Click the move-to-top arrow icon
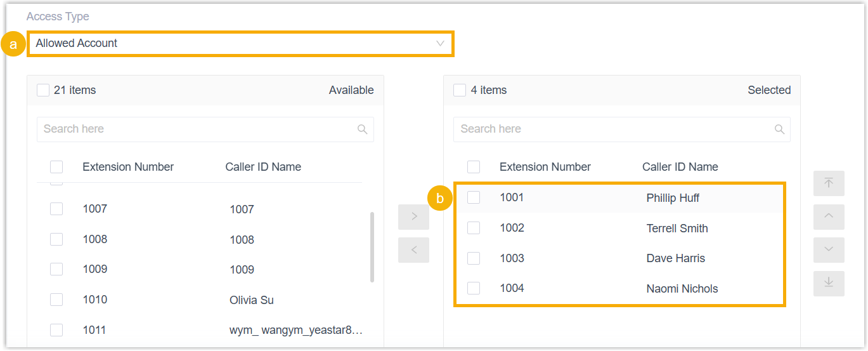The height and width of the screenshot is (351, 868). 829,183
